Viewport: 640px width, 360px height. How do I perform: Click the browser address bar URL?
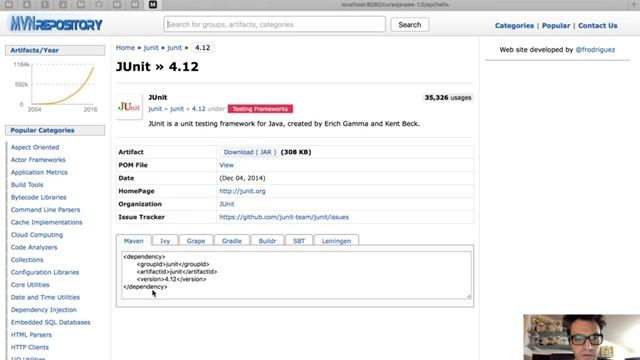click(395, 4)
